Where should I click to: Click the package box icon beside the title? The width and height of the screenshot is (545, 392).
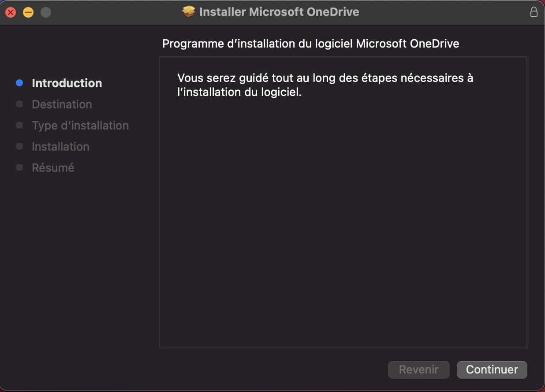(189, 12)
